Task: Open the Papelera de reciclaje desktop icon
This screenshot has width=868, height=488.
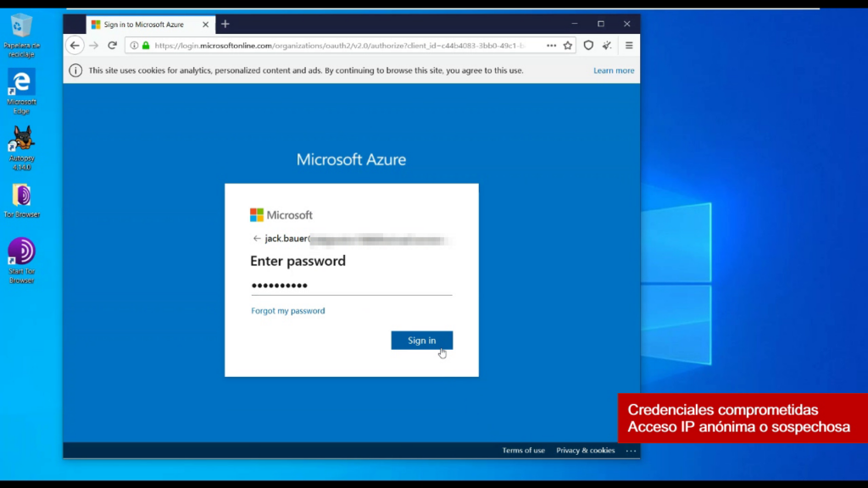Action: (21, 35)
